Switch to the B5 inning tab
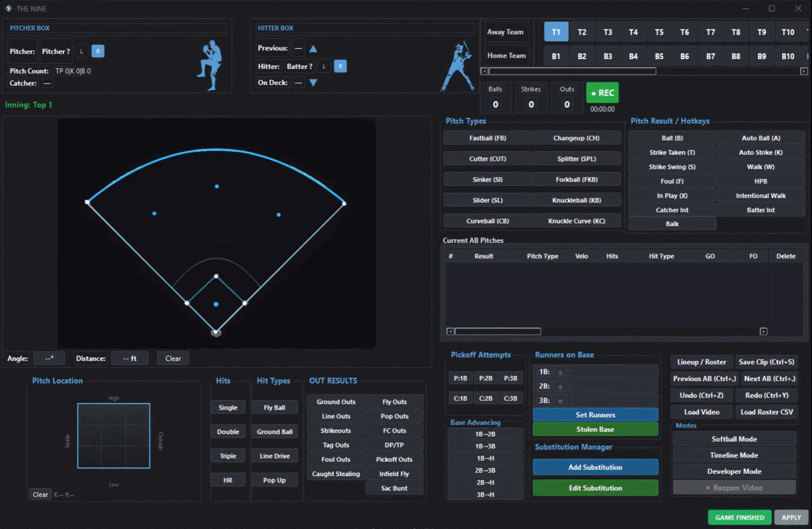Image resolution: width=812 pixels, height=529 pixels. 659,56
